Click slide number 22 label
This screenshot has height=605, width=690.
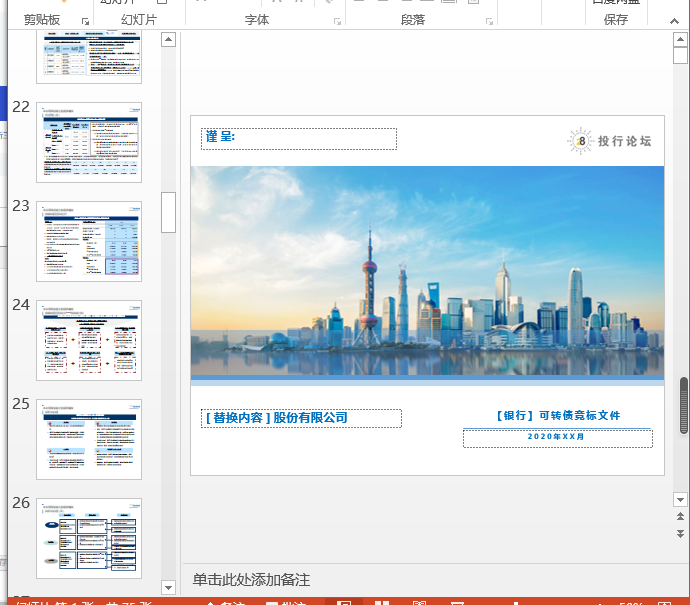(21, 107)
